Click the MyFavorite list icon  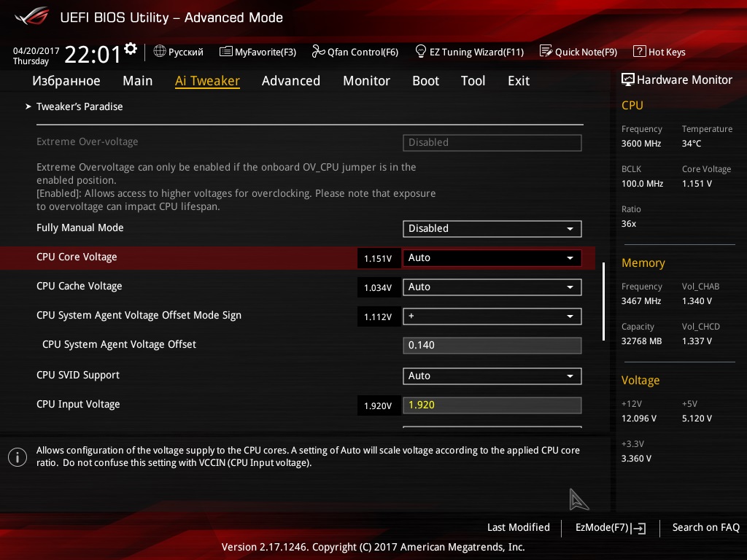click(x=226, y=52)
